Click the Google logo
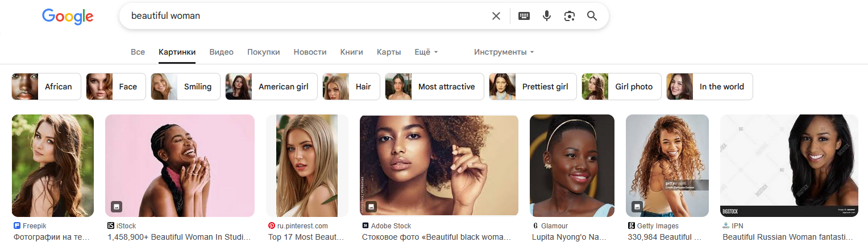 68,17
